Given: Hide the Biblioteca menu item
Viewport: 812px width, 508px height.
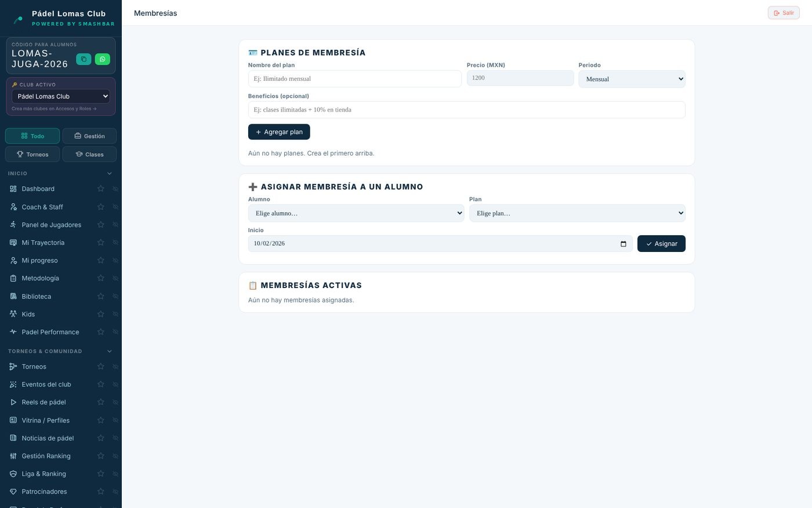Looking at the screenshot, I should [x=115, y=296].
